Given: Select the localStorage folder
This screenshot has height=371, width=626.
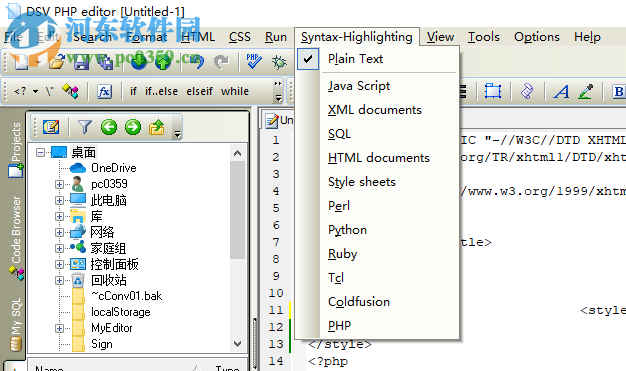Looking at the screenshot, I should click(121, 312).
